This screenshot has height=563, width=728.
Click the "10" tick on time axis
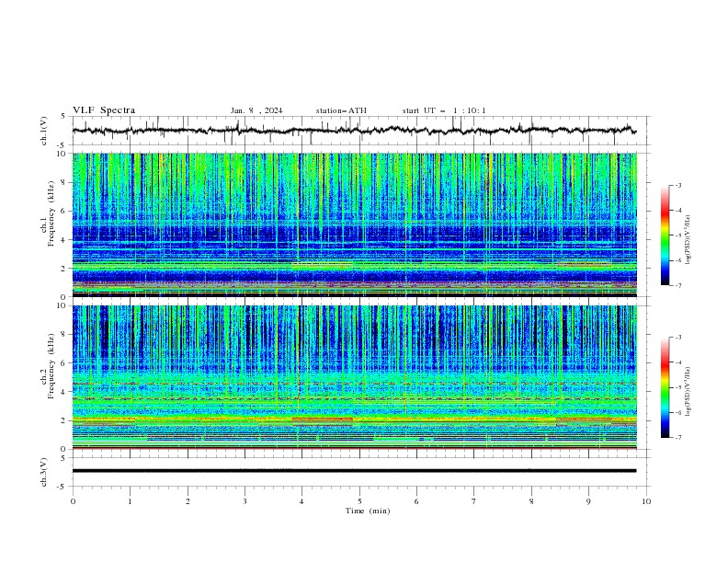646,501
